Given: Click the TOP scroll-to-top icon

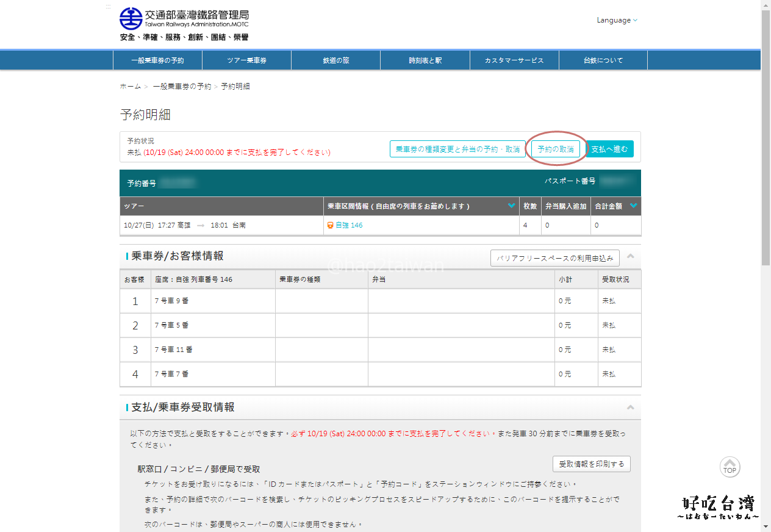Looking at the screenshot, I should pos(730,467).
